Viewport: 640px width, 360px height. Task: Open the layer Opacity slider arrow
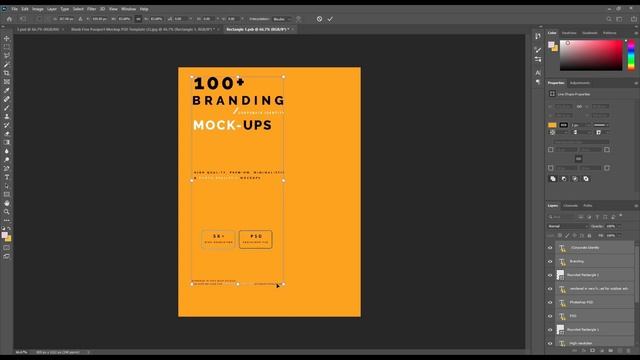pos(619,226)
